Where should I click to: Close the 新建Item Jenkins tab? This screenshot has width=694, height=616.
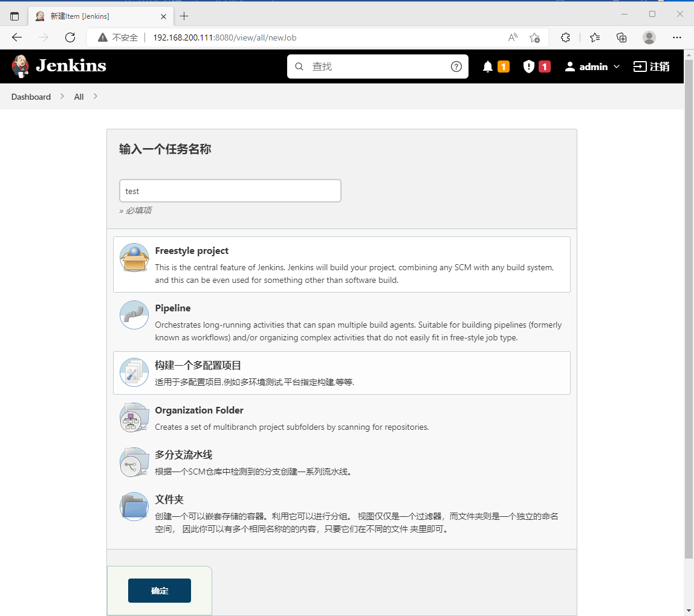point(163,16)
